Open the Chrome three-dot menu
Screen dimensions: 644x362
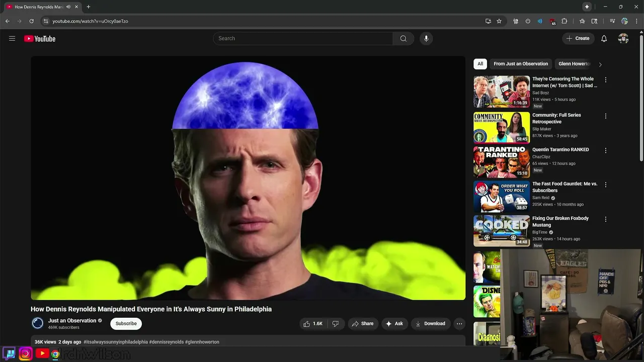point(636,21)
